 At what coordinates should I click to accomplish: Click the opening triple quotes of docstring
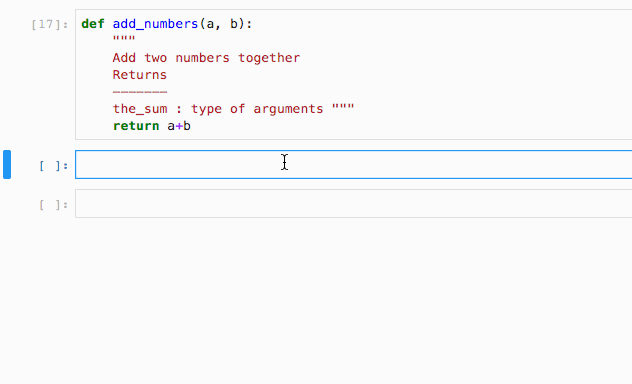124,39
